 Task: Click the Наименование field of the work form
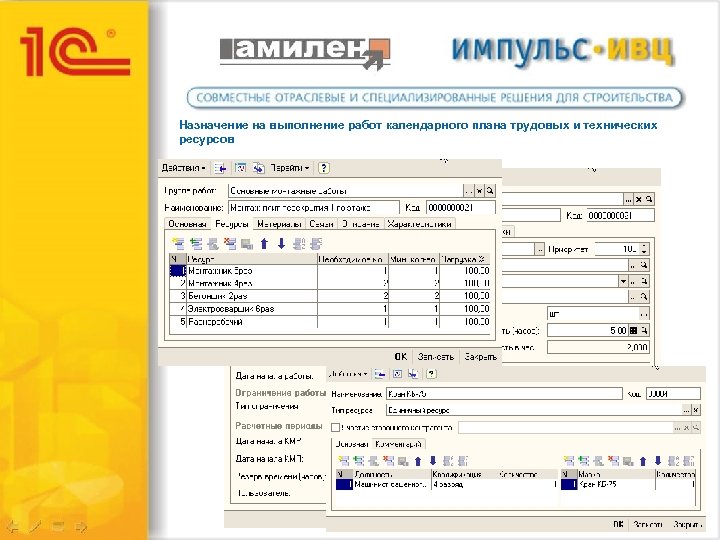tap(314, 208)
